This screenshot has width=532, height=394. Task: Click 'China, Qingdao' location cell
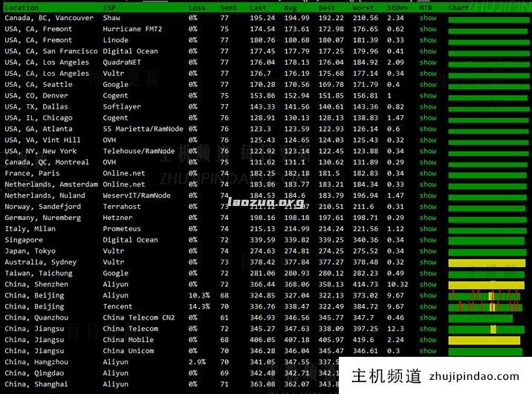[34, 373]
